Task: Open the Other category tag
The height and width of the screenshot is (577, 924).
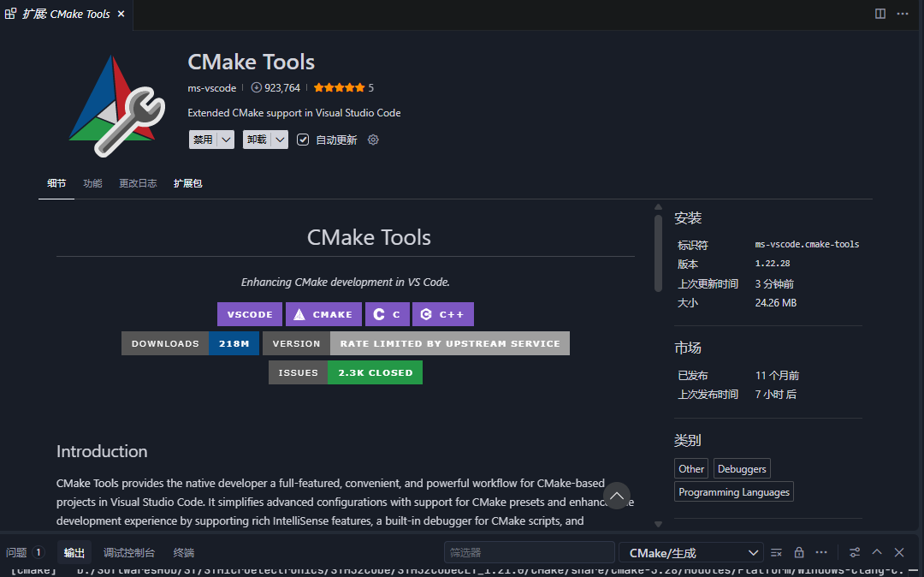Action: [691, 468]
